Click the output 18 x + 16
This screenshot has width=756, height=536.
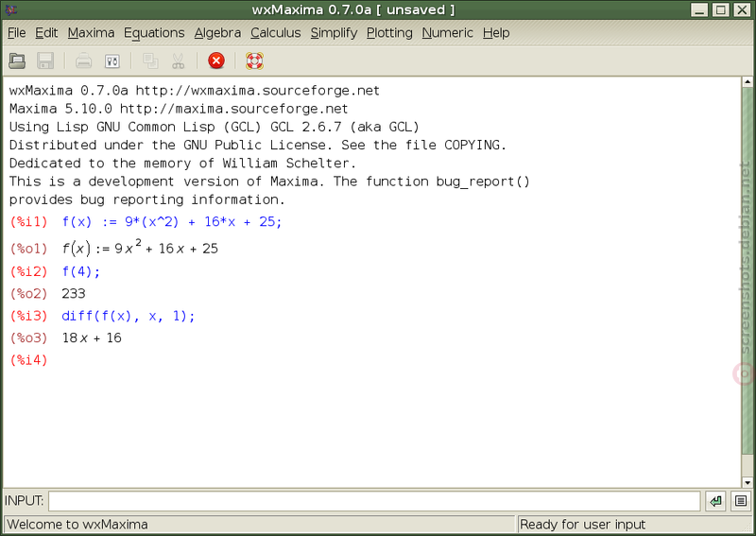[x=92, y=337]
